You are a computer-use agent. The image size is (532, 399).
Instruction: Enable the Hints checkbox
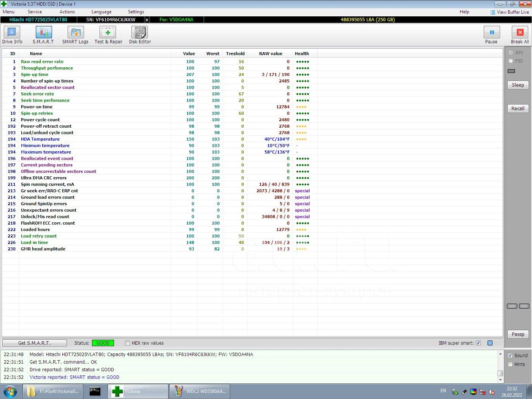click(510, 364)
